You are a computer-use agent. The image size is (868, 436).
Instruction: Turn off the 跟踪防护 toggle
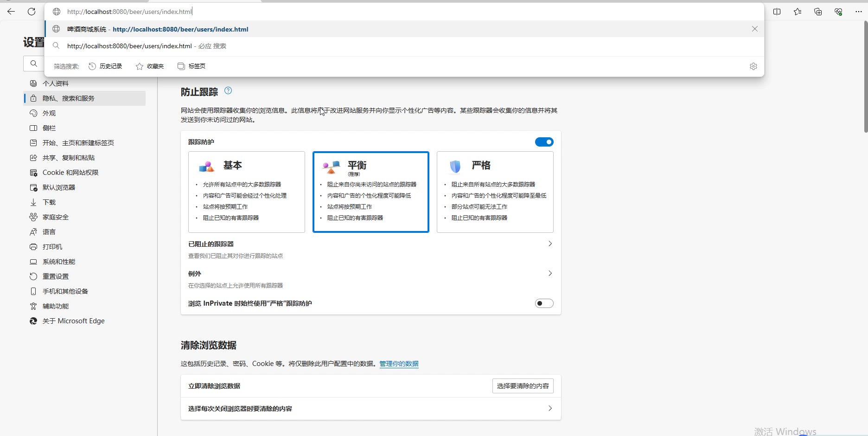[544, 142]
